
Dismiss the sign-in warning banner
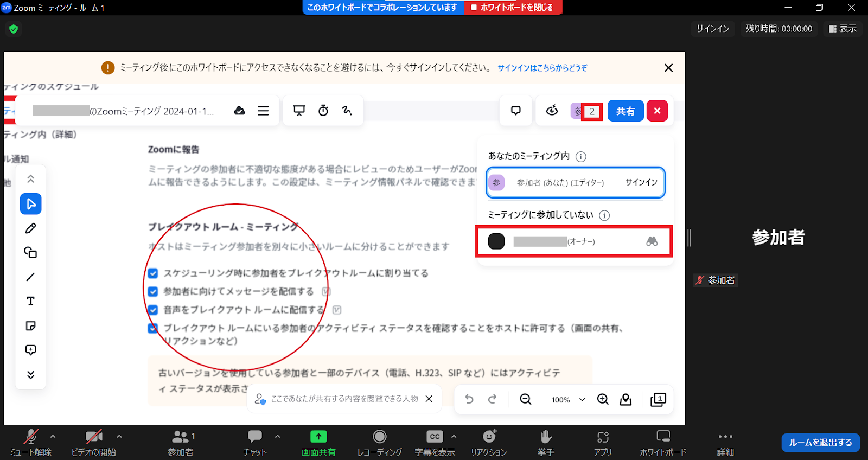pyautogui.click(x=668, y=68)
